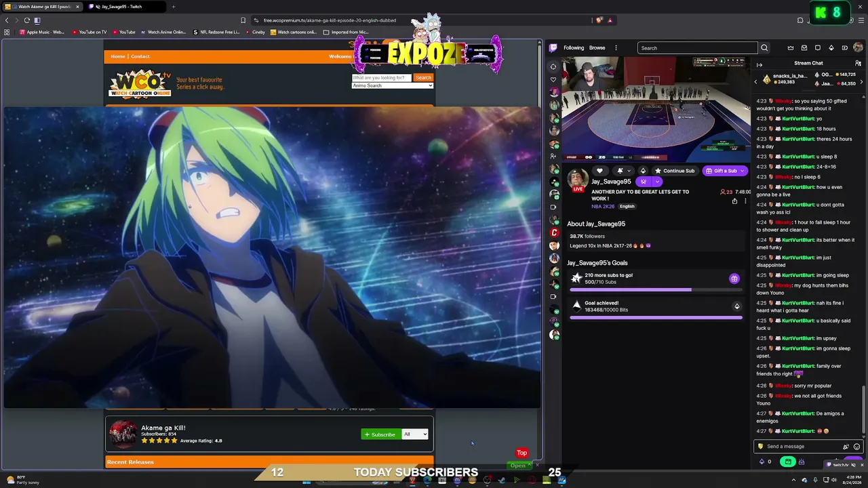This screenshot has width=868, height=488.
Task: Collapse the Stream Chat panel
Action: (759, 64)
